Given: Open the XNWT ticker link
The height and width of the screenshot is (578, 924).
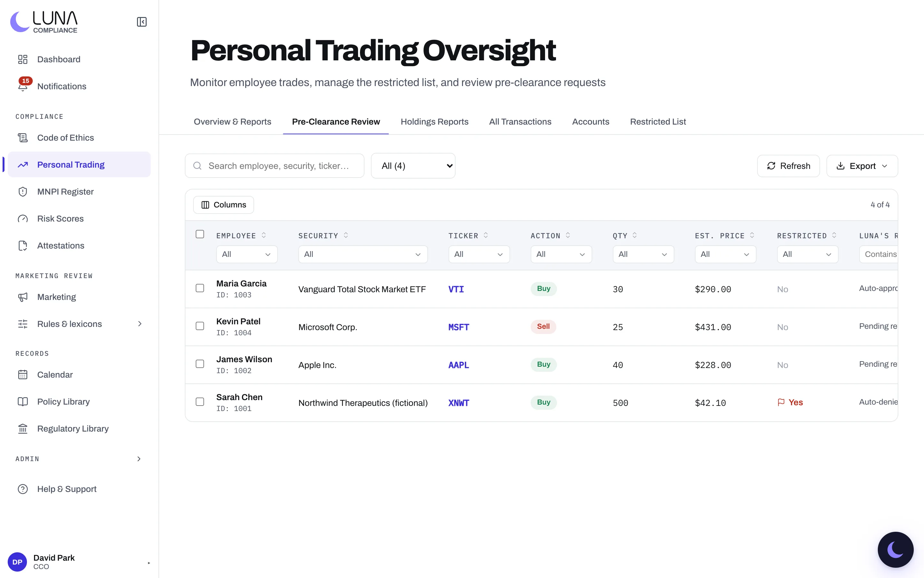Looking at the screenshot, I should (x=458, y=403).
